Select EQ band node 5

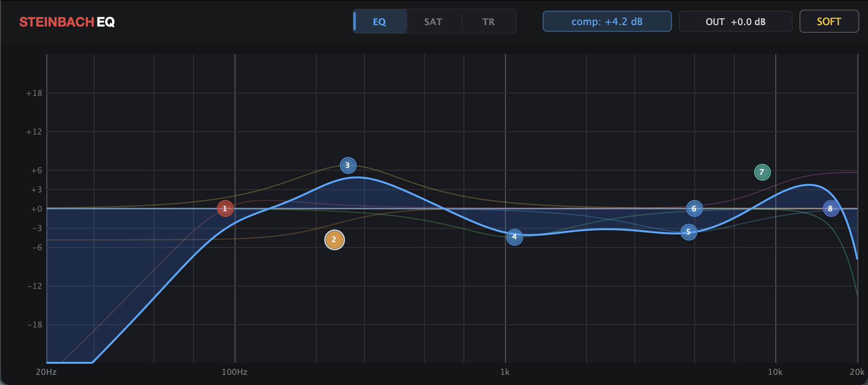point(689,232)
